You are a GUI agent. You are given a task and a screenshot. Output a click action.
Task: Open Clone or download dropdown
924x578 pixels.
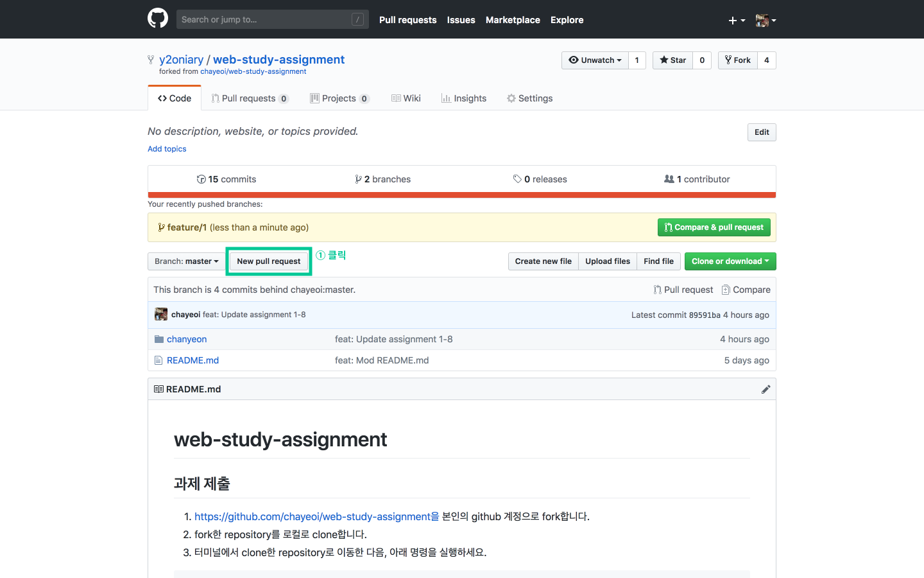point(730,261)
